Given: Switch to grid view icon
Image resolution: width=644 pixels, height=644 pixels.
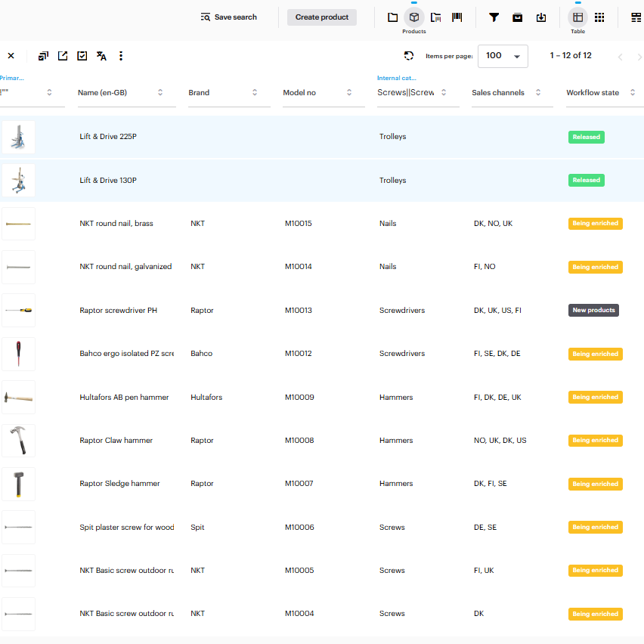Looking at the screenshot, I should pyautogui.click(x=599, y=17).
